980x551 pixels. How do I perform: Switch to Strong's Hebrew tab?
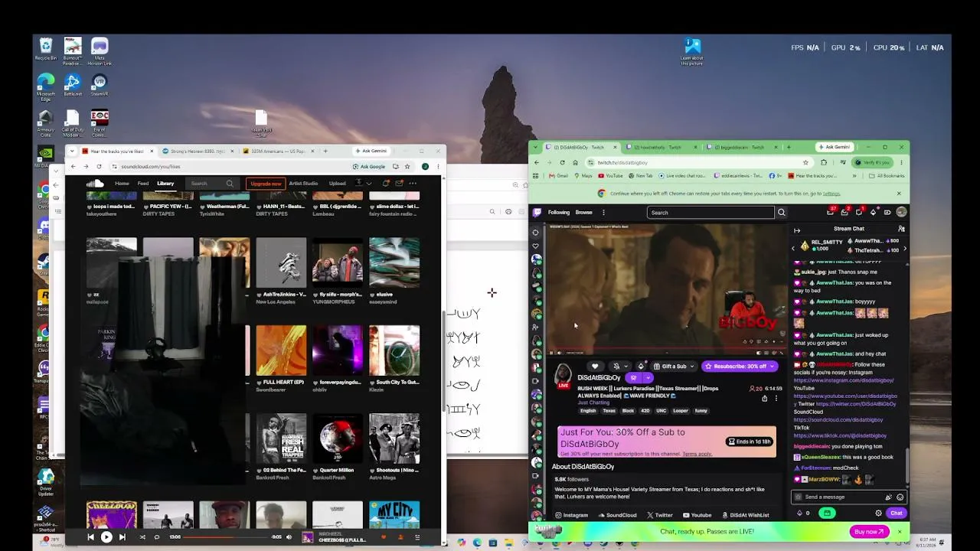tap(197, 151)
